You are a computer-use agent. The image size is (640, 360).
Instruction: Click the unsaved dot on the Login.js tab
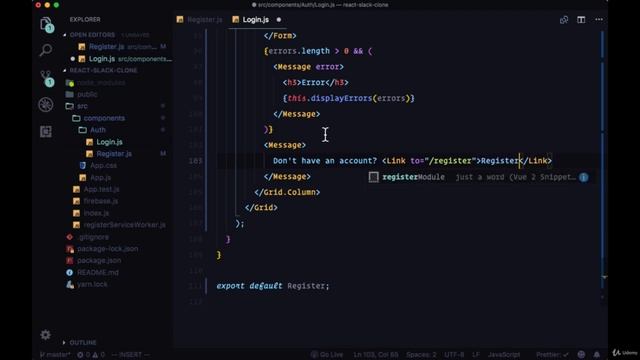[279, 20]
